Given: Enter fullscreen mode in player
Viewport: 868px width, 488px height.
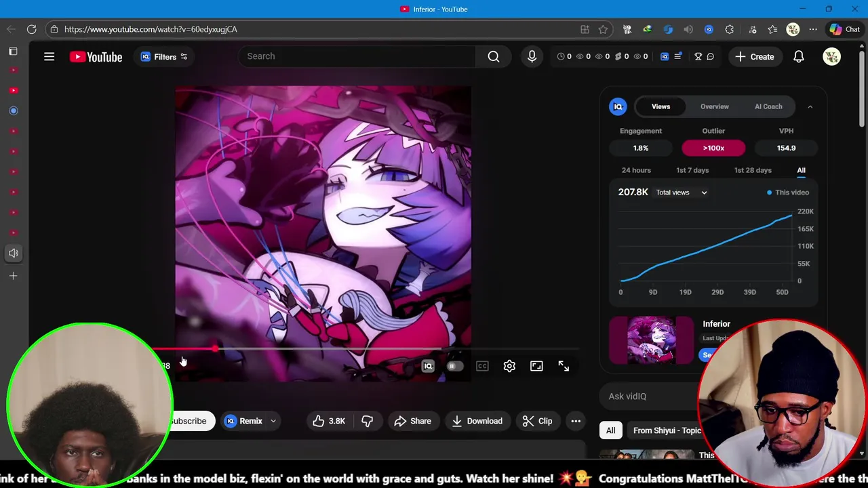Looking at the screenshot, I should [564, 366].
